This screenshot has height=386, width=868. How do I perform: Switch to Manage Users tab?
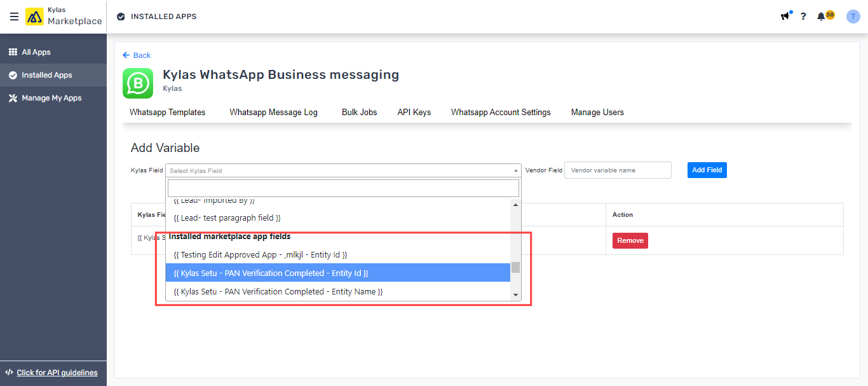(597, 113)
